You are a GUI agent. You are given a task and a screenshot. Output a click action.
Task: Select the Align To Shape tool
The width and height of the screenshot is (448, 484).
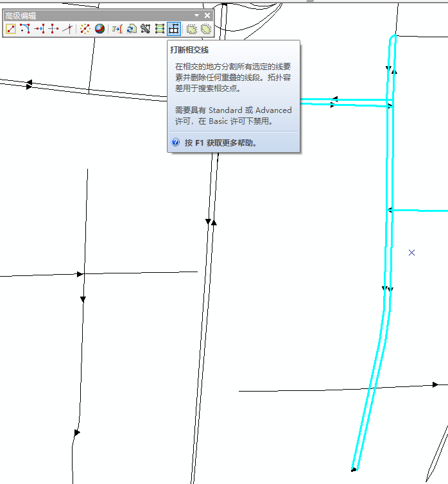click(x=117, y=29)
